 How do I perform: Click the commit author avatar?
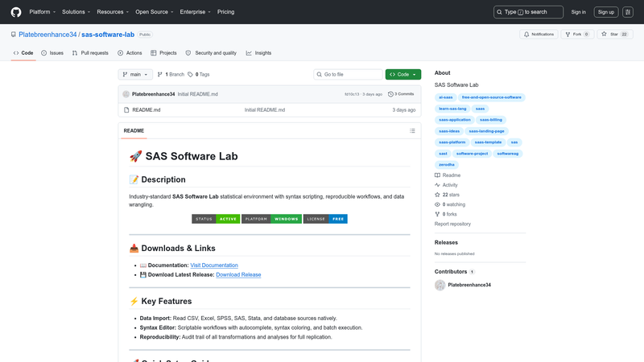(x=126, y=94)
